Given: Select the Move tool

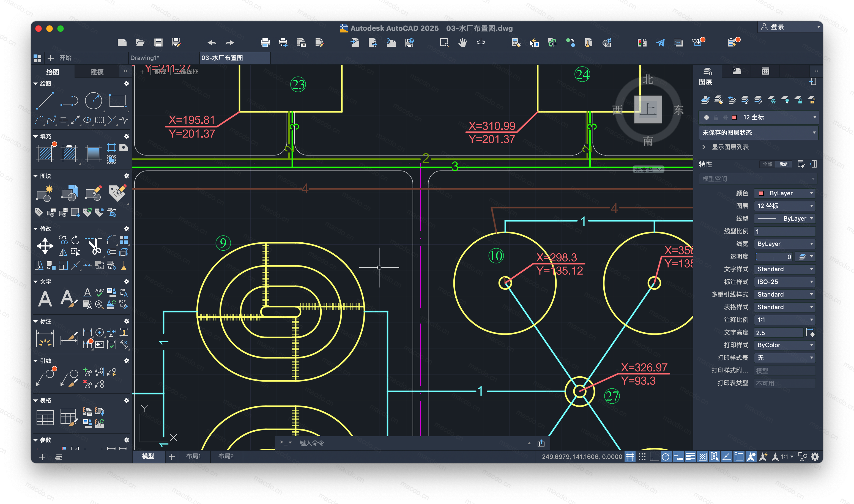Looking at the screenshot, I should point(45,246).
